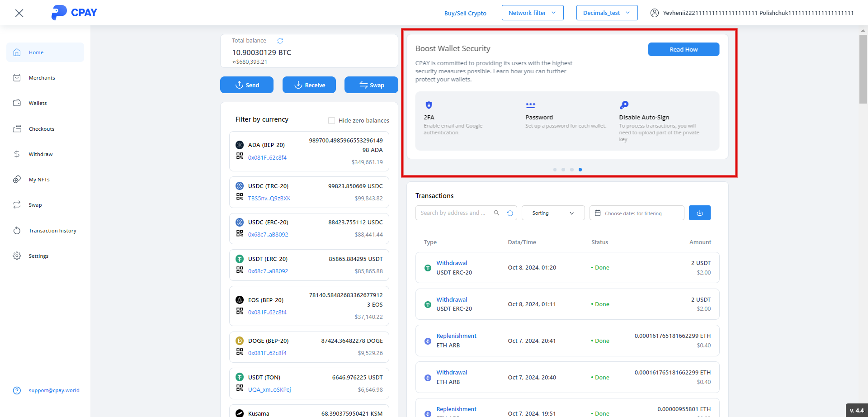Enable Hide zero balances checkbox
The width and height of the screenshot is (868, 417).
[x=331, y=120]
